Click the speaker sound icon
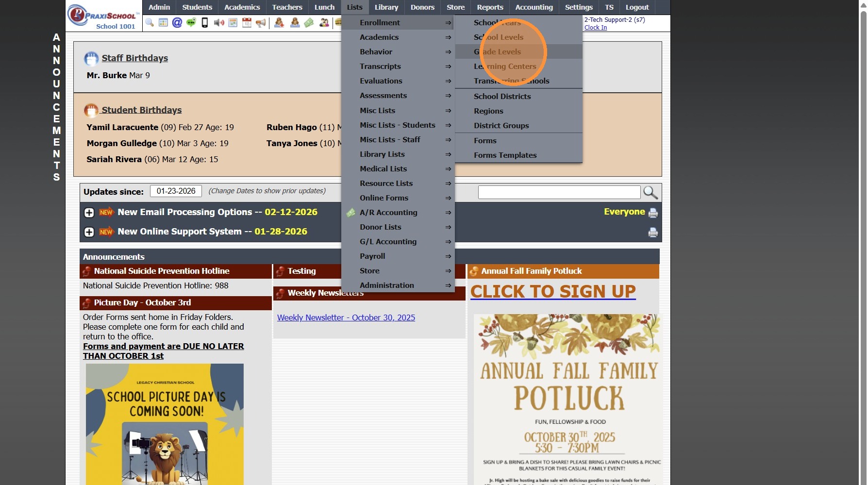This screenshot has width=868, height=485. [x=219, y=22]
